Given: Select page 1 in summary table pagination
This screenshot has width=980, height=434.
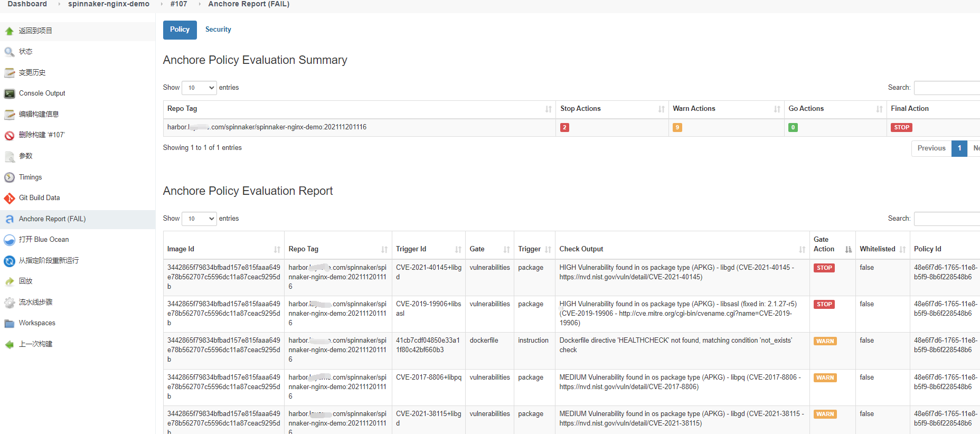Looking at the screenshot, I should [959, 148].
